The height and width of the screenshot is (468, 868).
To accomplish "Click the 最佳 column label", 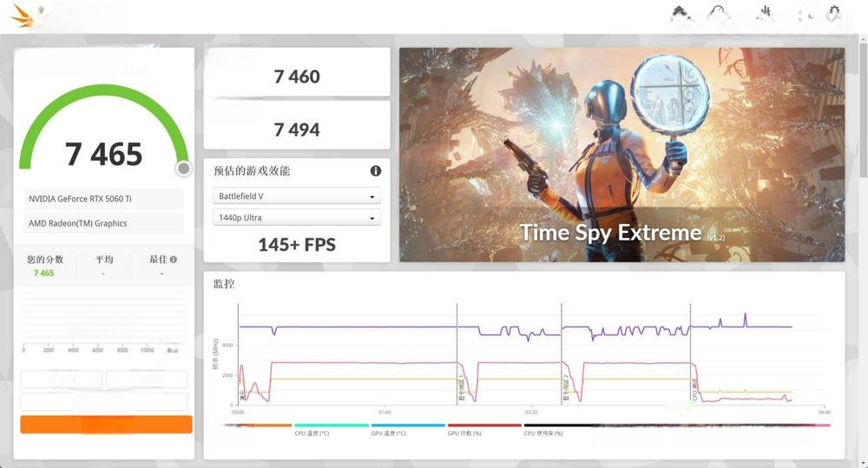I will 158,260.
